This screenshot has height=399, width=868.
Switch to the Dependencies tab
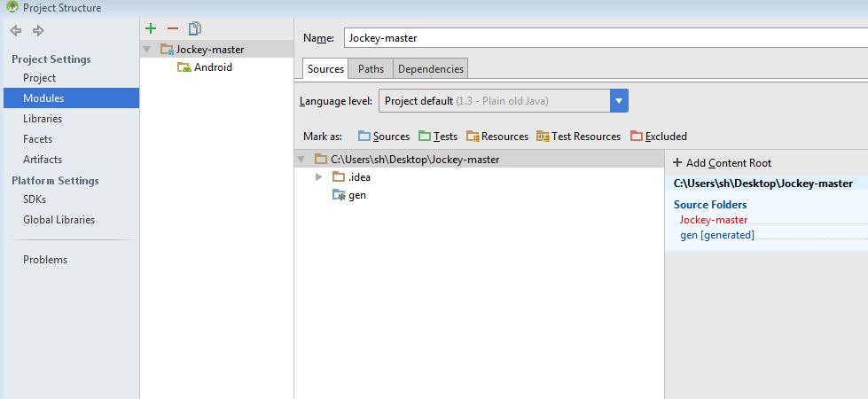tap(430, 69)
